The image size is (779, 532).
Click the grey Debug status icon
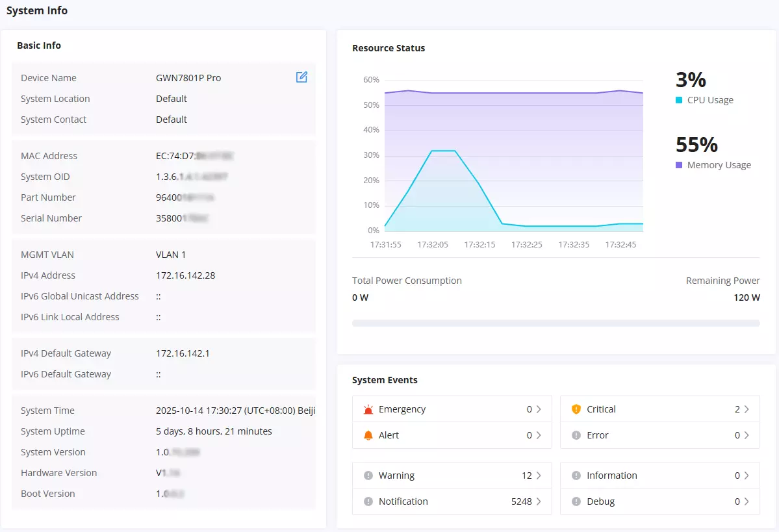click(x=576, y=501)
